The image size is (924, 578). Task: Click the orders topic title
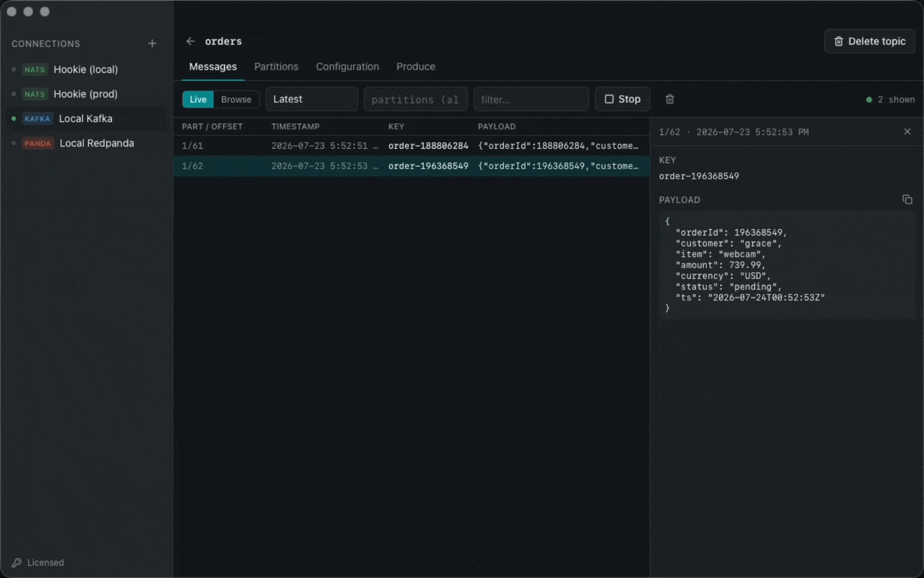pyautogui.click(x=224, y=41)
